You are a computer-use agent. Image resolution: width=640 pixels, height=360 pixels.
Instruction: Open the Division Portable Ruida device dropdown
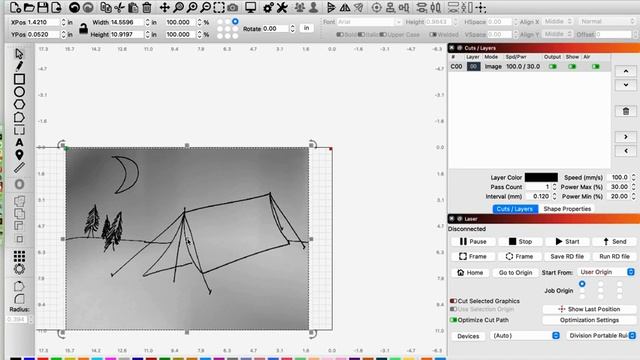[x=601, y=336]
